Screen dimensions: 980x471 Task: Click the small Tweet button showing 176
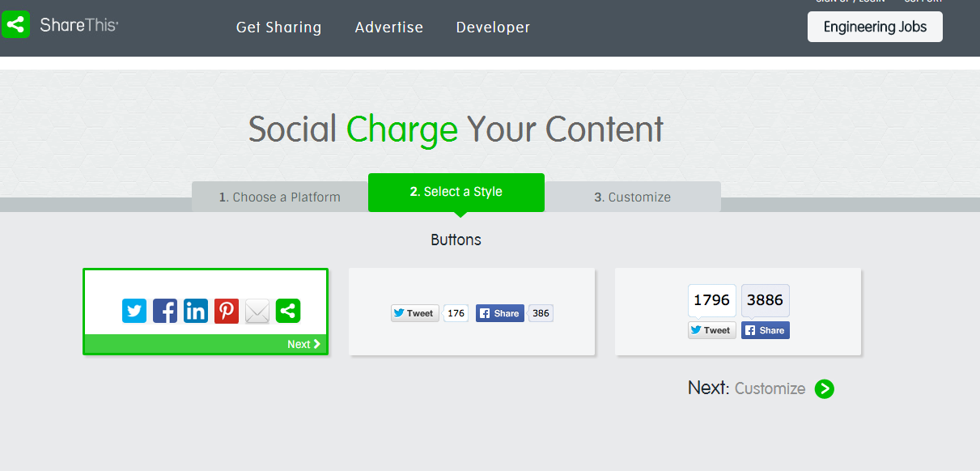pyautogui.click(x=414, y=313)
